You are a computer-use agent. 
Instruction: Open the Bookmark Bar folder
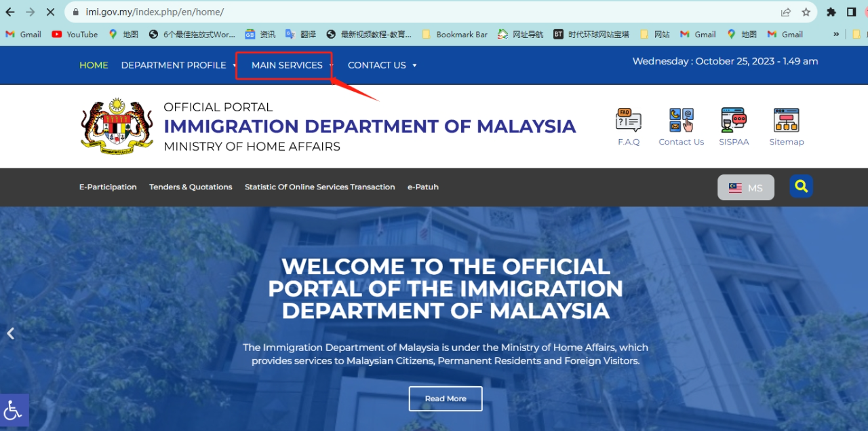454,34
